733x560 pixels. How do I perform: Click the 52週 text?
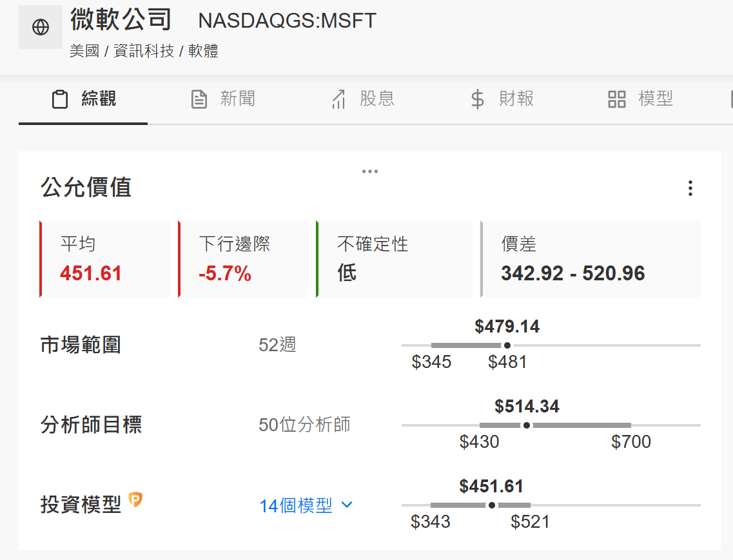(278, 345)
